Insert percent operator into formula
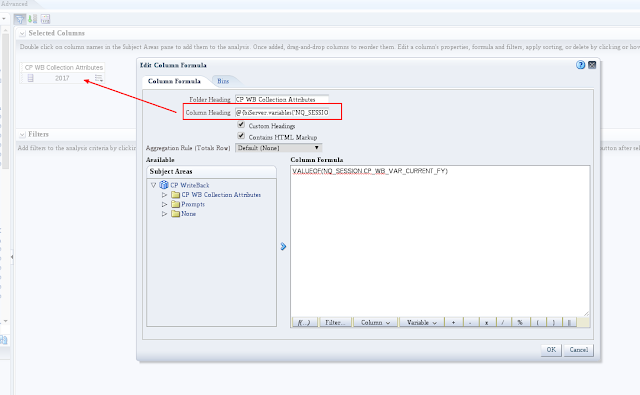The width and height of the screenshot is (640, 395). [520, 322]
